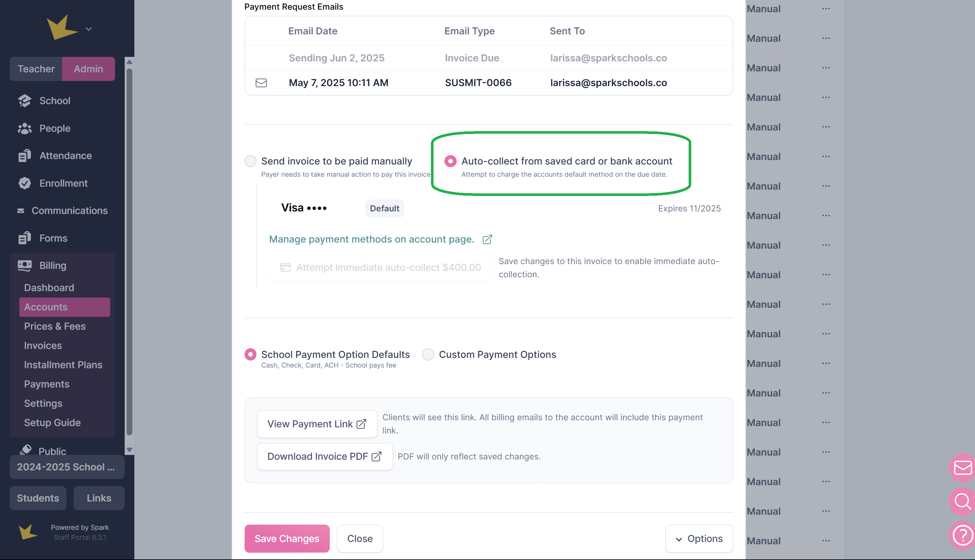The width and height of the screenshot is (975, 560).
Task: Open the school logo dropdown chevron
Action: tap(89, 29)
